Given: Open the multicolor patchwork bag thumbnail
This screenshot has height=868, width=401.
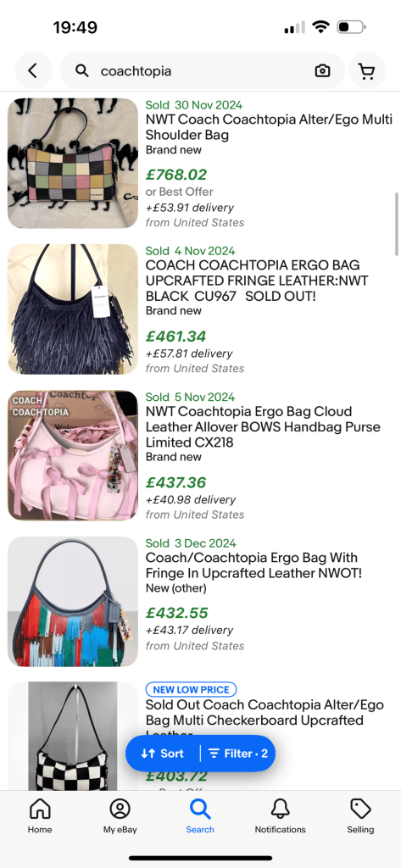Looking at the screenshot, I should tap(73, 164).
